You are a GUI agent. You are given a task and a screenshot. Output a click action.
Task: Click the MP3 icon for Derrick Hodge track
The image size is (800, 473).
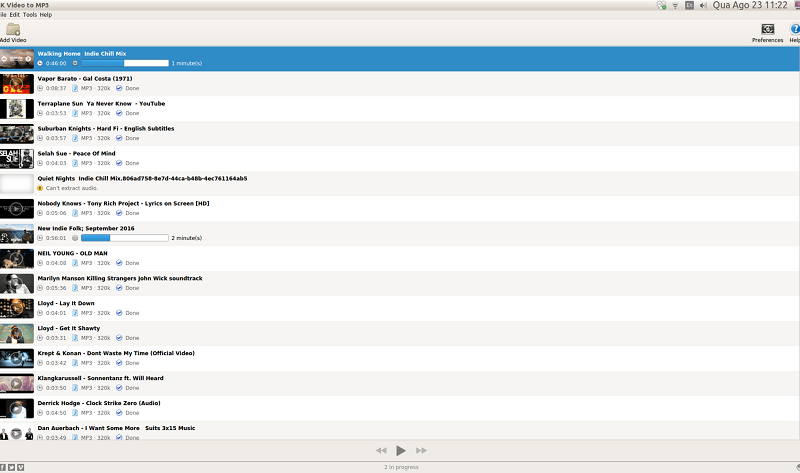[x=75, y=413]
